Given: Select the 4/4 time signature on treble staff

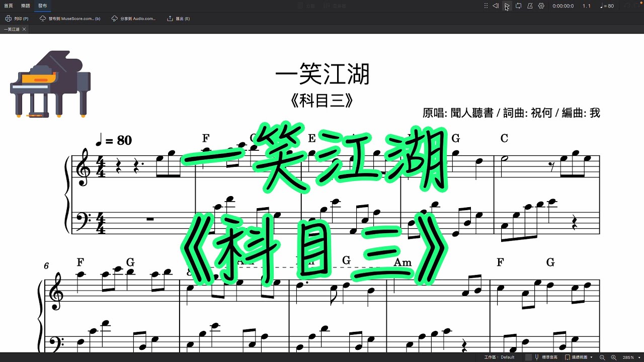Looking at the screenshot, I should click(x=100, y=167).
